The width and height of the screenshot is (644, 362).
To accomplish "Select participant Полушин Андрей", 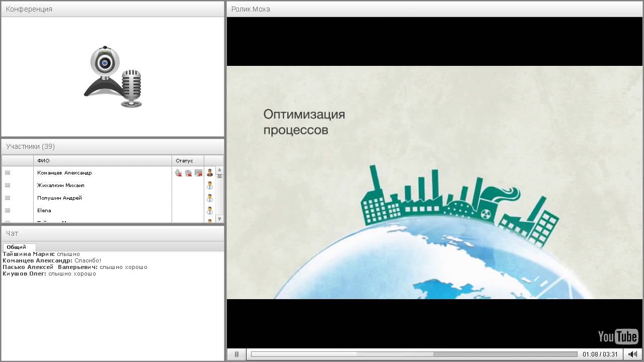I will (x=59, y=198).
